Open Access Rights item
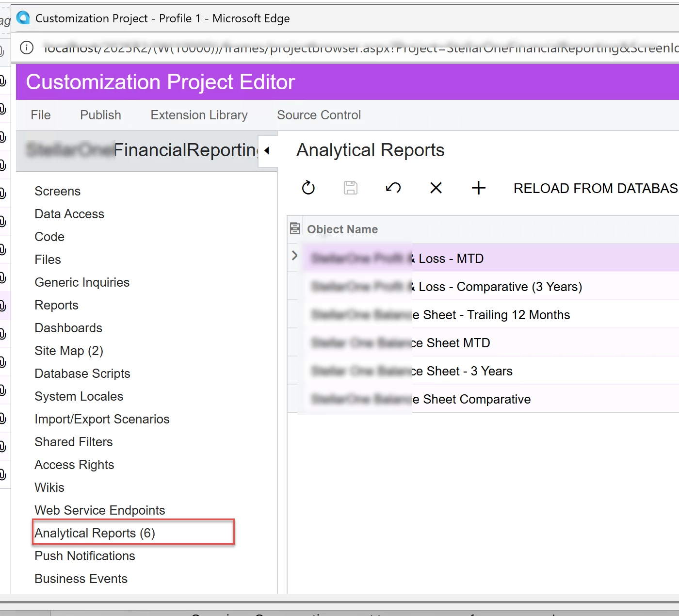679x616 pixels. (x=74, y=465)
